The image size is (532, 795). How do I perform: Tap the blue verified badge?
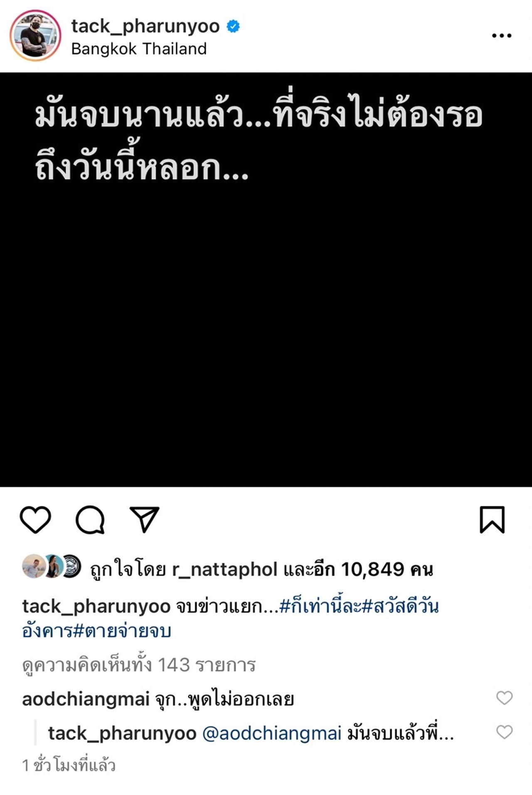[233, 27]
